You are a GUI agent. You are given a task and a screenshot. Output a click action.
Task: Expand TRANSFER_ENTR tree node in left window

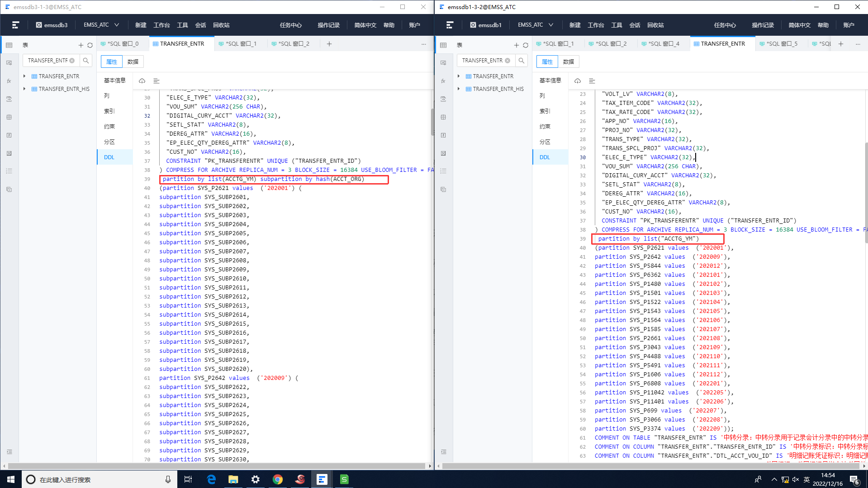(x=24, y=76)
